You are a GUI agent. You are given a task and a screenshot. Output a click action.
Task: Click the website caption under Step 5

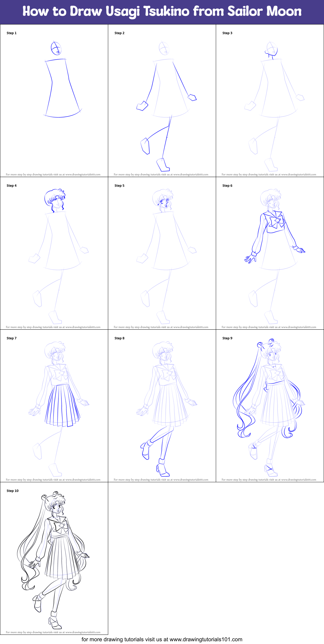161,327
